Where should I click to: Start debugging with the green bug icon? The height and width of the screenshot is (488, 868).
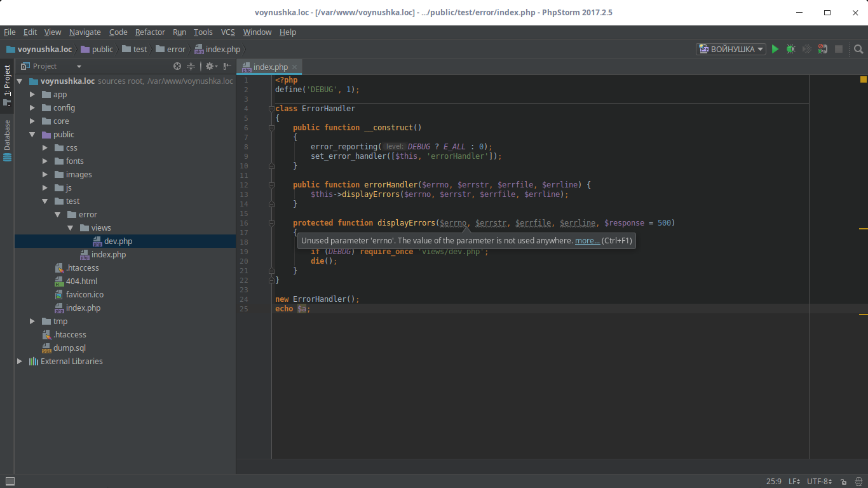(790, 49)
